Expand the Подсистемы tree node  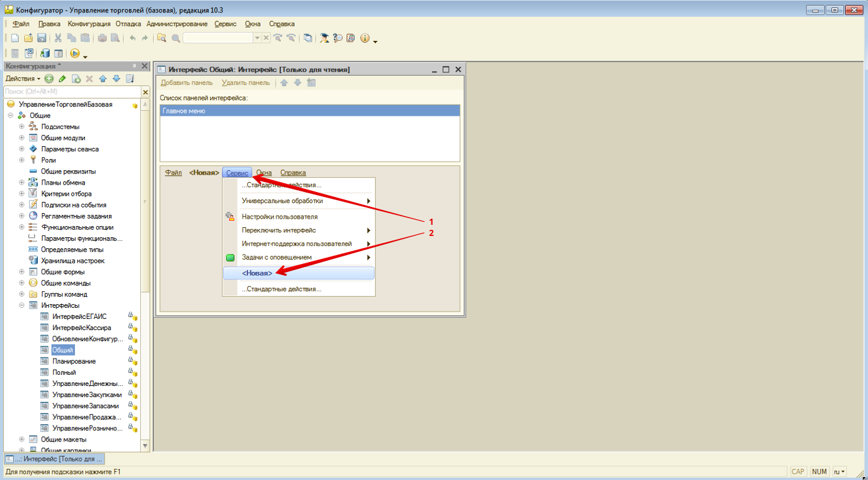[x=22, y=127]
